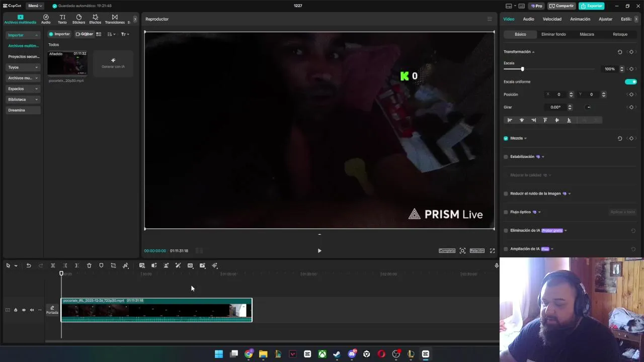Viewport: 644px width, 362px height.
Task: Open the Audio media panel
Action: [46, 19]
